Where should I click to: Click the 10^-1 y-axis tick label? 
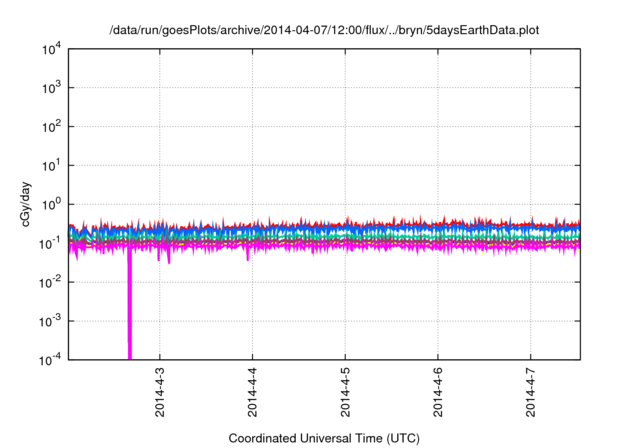[50, 243]
